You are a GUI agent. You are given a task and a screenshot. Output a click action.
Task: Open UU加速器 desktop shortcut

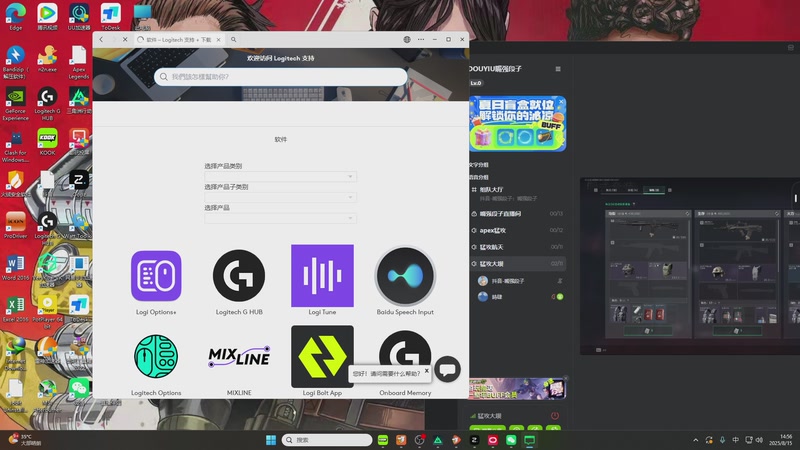coord(79,17)
